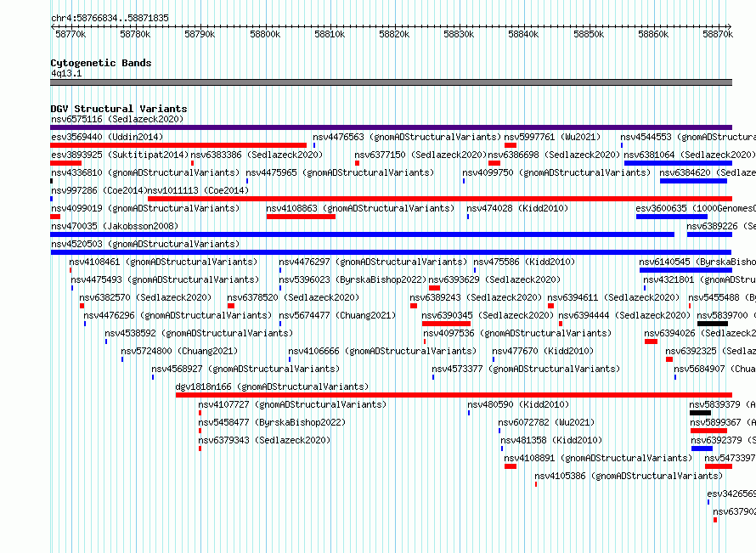The width and height of the screenshot is (756, 553).
Task: Select the chr4:58766834..58871835 coordinates text
Action: [110, 19]
